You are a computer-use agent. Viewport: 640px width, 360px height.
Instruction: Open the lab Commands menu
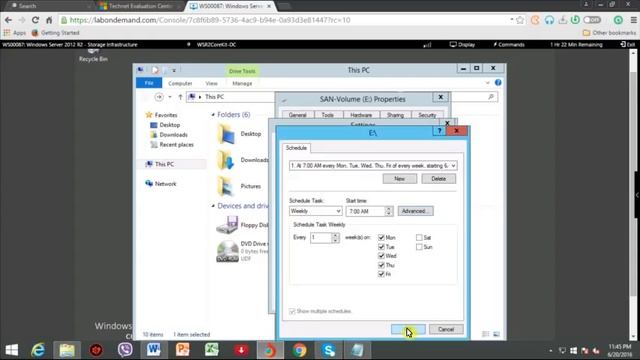click(x=509, y=44)
